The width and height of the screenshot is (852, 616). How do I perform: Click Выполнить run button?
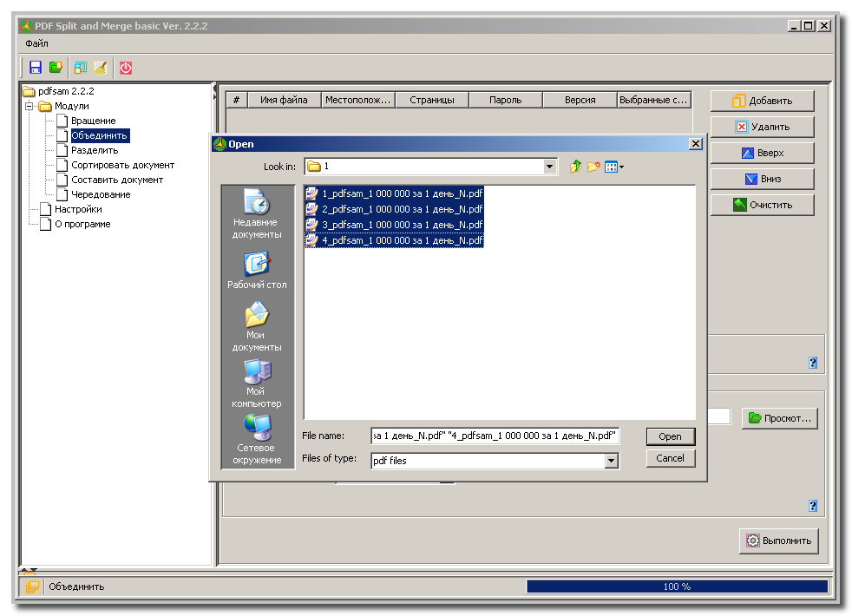tap(778, 541)
